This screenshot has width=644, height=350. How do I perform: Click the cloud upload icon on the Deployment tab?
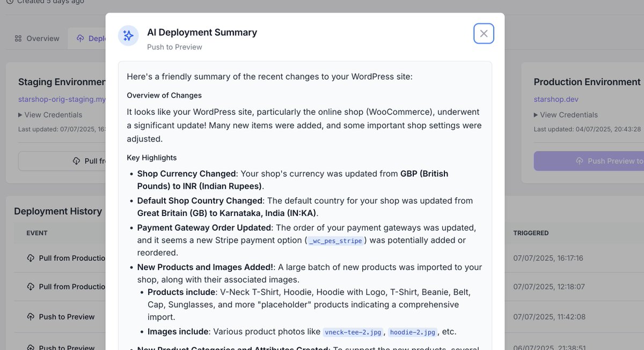(x=80, y=38)
